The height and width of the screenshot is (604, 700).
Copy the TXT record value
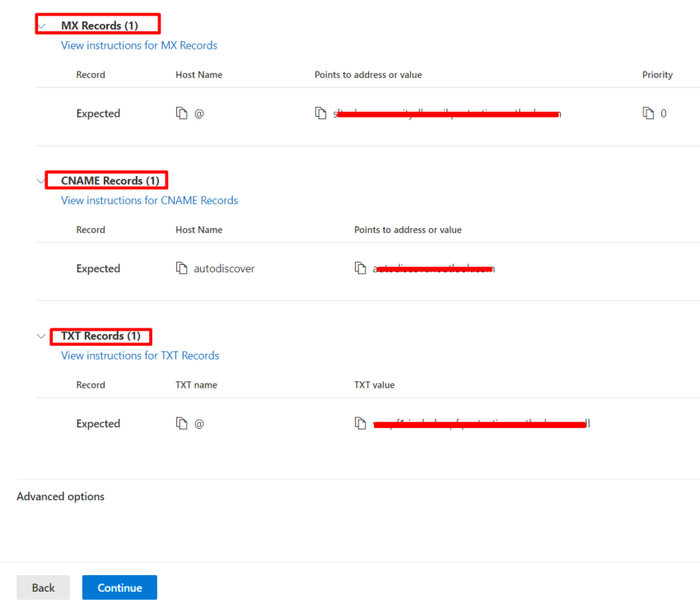point(360,423)
